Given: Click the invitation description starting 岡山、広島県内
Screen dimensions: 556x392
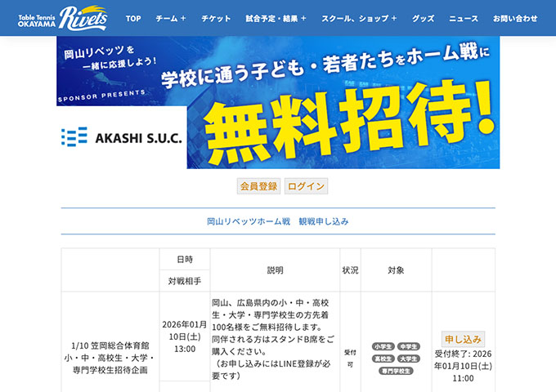Looking at the screenshot, I should (x=273, y=339).
